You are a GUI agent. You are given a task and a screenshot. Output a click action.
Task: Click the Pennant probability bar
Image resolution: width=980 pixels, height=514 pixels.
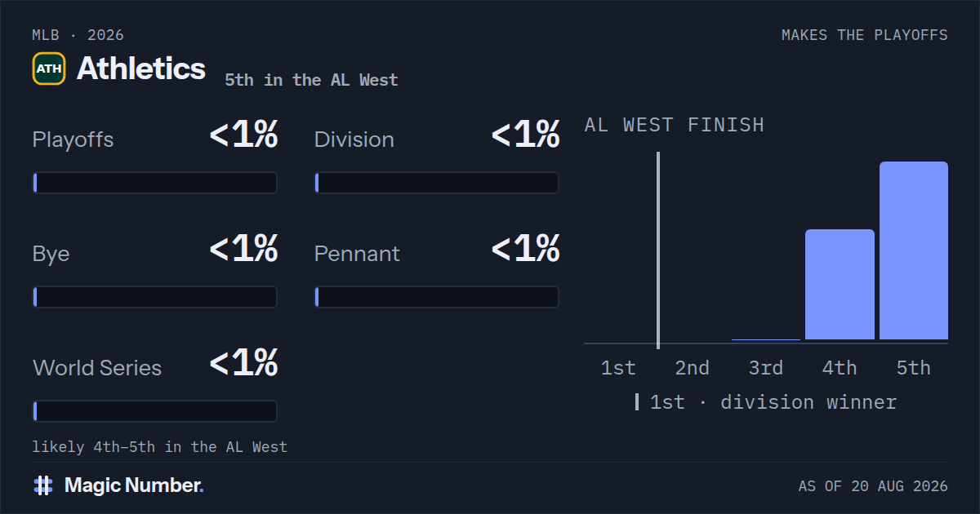[436, 297]
